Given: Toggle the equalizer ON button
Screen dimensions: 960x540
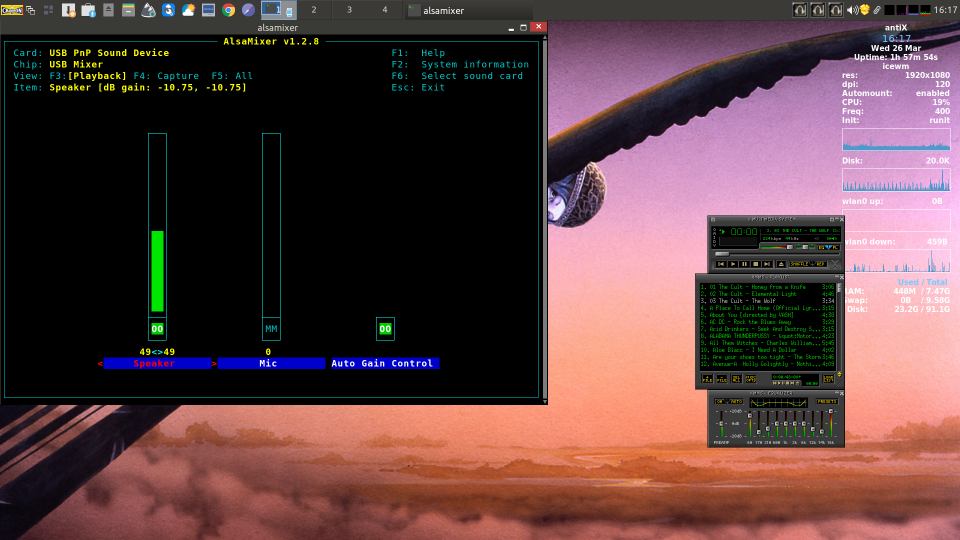Looking at the screenshot, I should (721, 402).
